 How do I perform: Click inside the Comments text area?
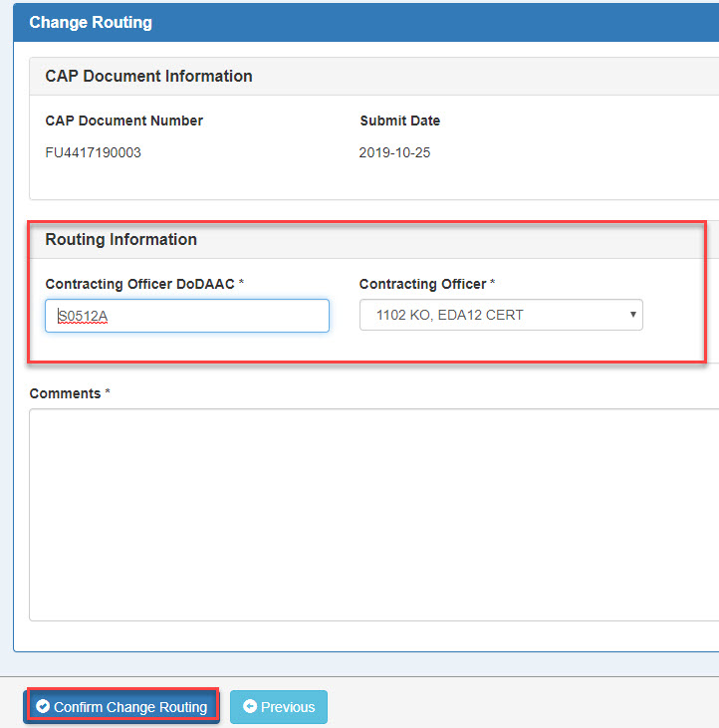click(374, 515)
